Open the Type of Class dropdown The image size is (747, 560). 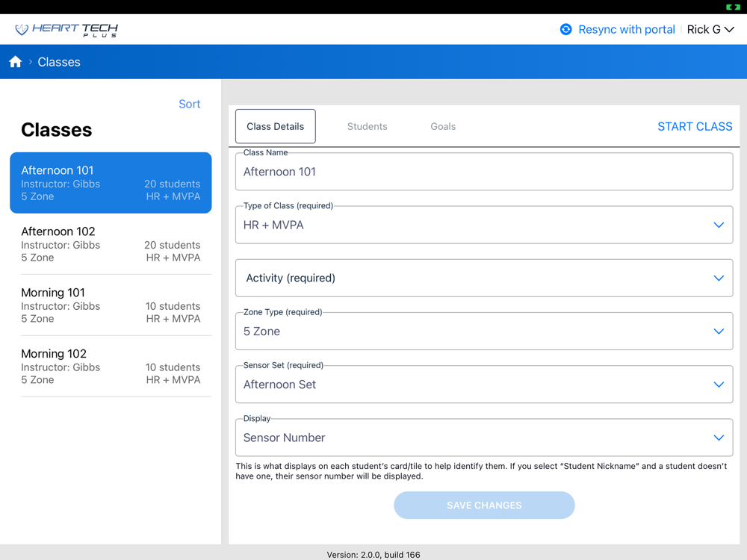coord(484,225)
